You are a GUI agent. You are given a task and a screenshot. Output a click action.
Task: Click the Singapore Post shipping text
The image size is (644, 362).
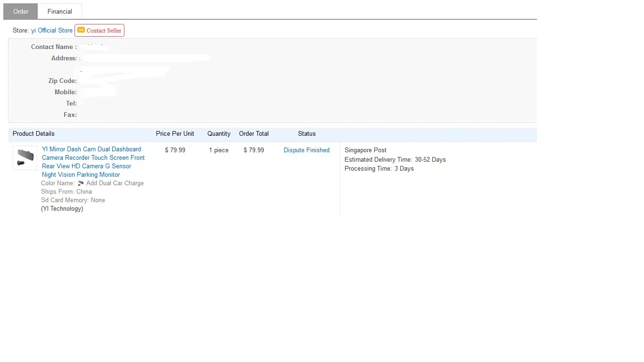pyautogui.click(x=365, y=150)
